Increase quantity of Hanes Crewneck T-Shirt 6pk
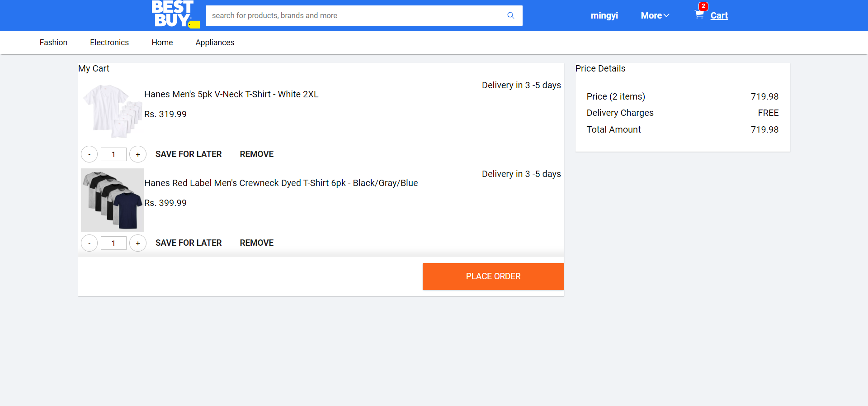Viewport: 868px width, 406px height. coord(138,243)
